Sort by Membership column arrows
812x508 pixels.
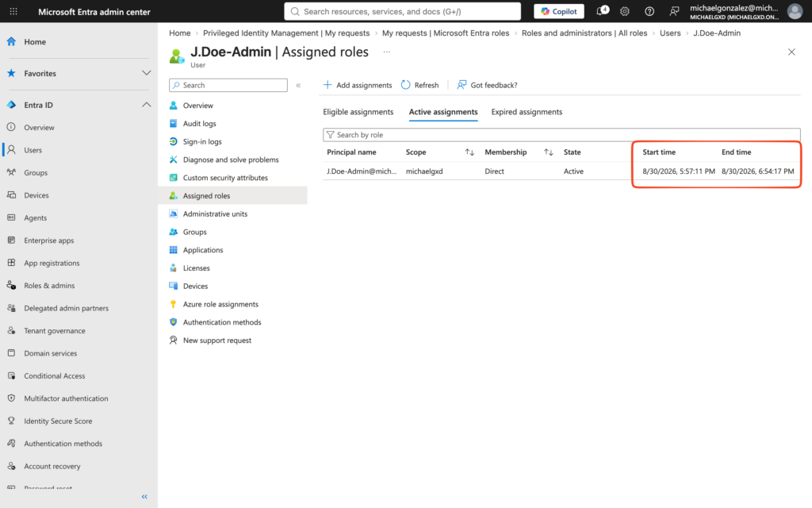(549, 152)
